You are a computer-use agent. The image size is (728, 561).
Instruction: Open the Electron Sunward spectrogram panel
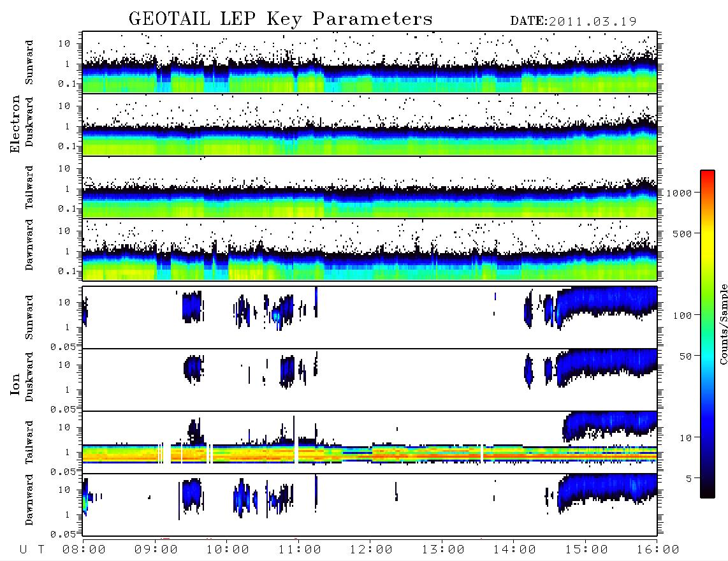pyautogui.click(x=370, y=62)
